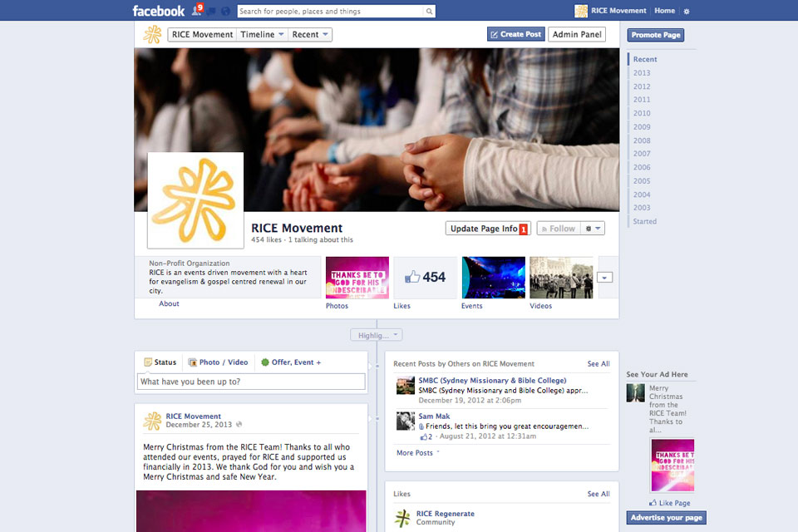Click See All for Recent Posts by Others
This screenshot has height=532, width=798.
coord(598,363)
